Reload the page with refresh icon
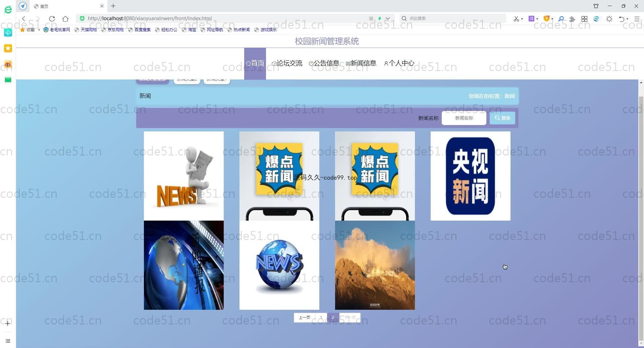 (52, 18)
